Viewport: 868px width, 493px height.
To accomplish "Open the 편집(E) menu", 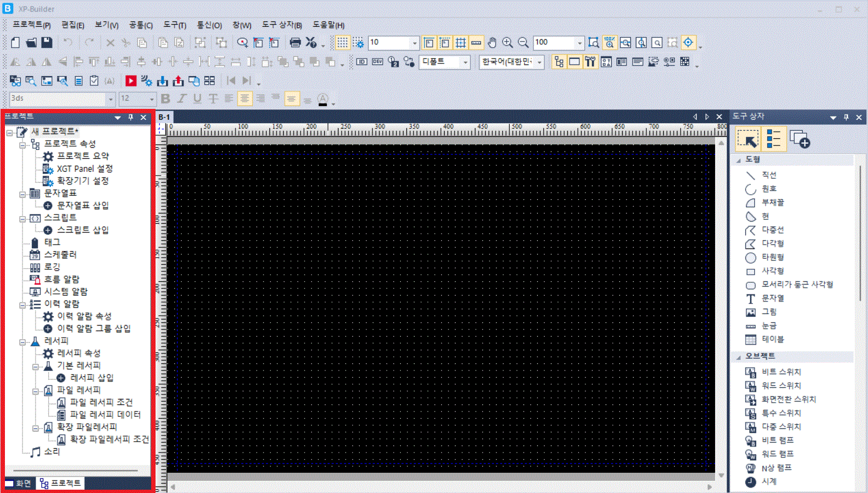I will 73,25.
